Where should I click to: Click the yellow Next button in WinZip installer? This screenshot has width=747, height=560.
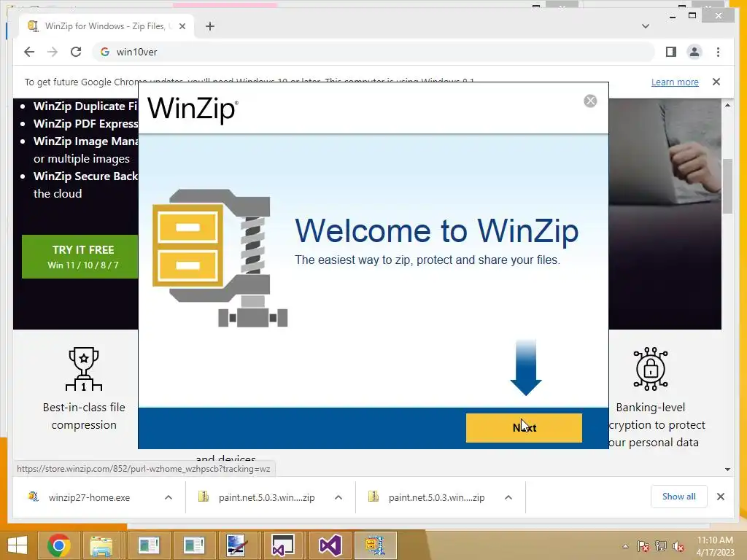[524, 427]
